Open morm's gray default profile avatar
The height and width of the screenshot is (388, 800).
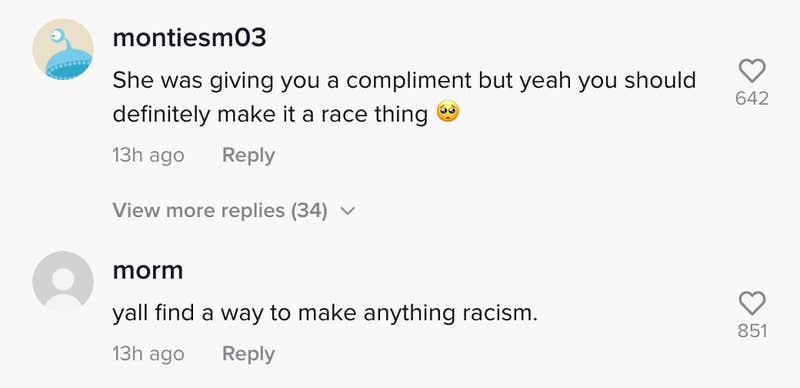tap(63, 281)
